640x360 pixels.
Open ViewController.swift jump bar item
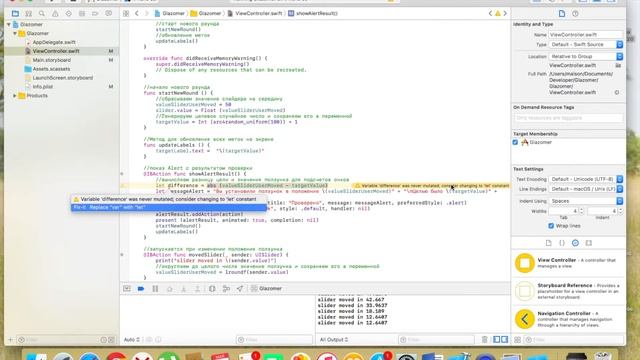click(254, 13)
